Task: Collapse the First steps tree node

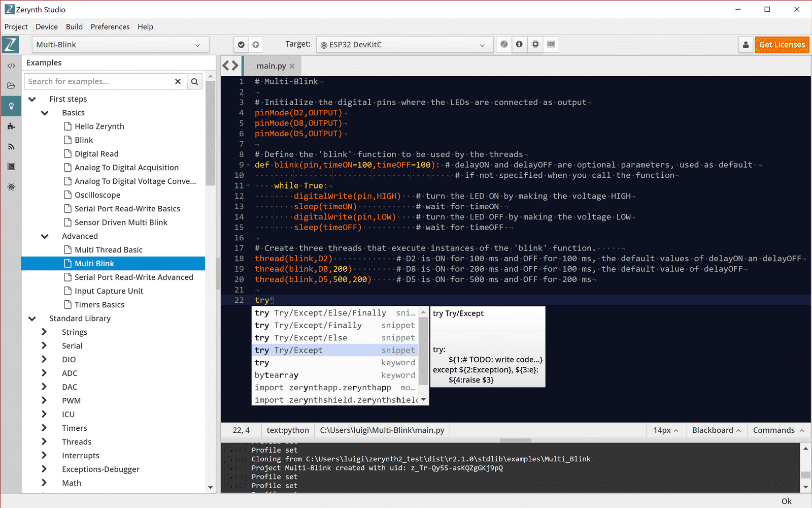Action: 32,99
